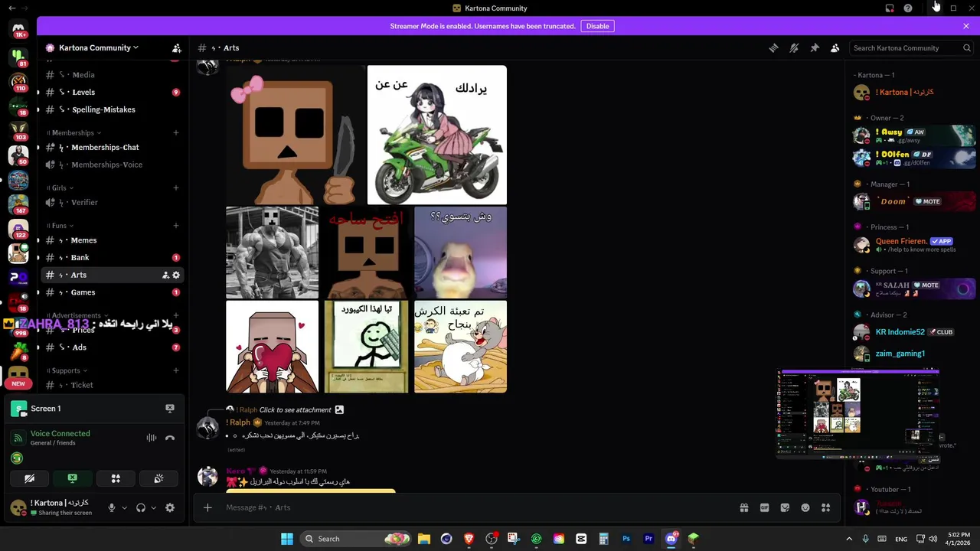Open microphone input options dropdown arrow
The height and width of the screenshot is (551, 980).
pyautogui.click(x=124, y=507)
